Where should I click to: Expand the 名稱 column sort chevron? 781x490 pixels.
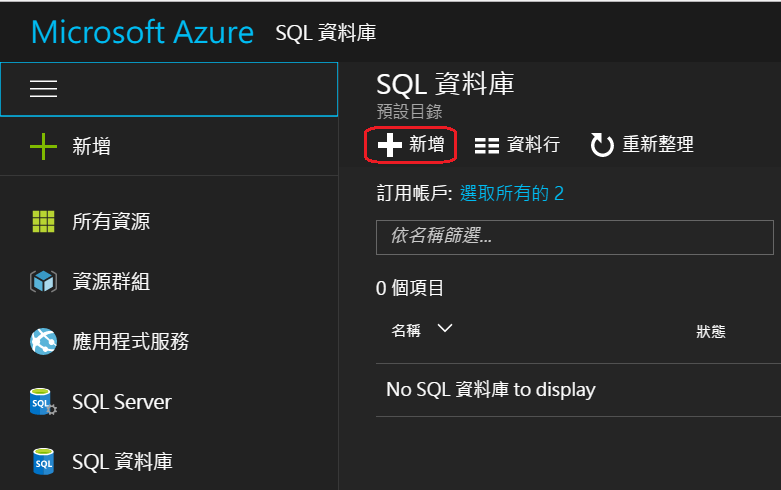tap(445, 329)
